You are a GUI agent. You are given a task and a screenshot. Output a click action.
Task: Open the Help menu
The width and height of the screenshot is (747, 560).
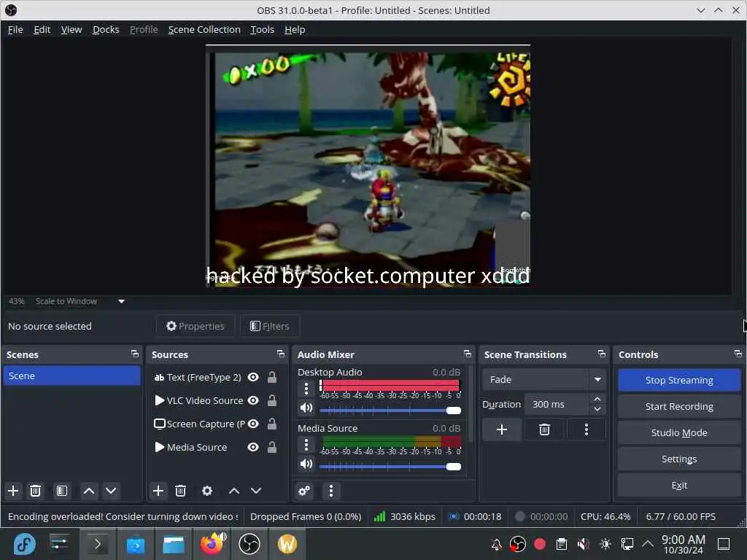point(295,29)
